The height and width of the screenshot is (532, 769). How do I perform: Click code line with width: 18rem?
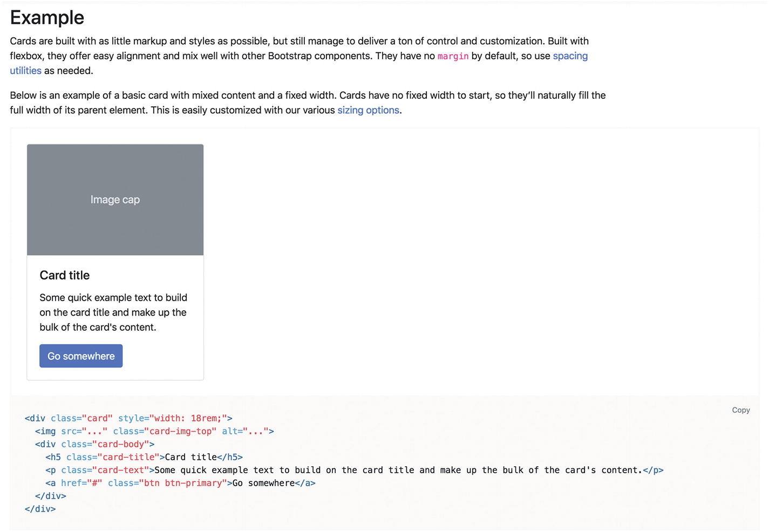coord(128,418)
